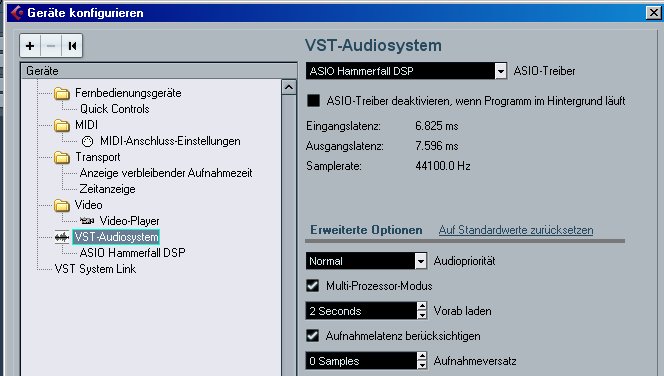Click Auf Standardwerte zurücksetzen link
Screen dimensions: 664x376
[x=516, y=230]
